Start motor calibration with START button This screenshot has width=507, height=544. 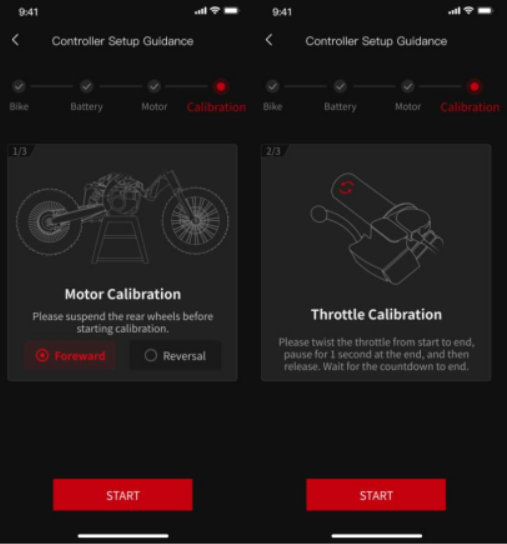pos(122,495)
